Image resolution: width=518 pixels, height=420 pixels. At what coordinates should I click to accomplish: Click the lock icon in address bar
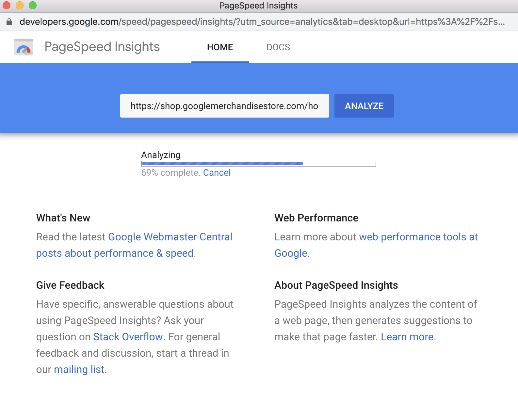[x=9, y=22]
